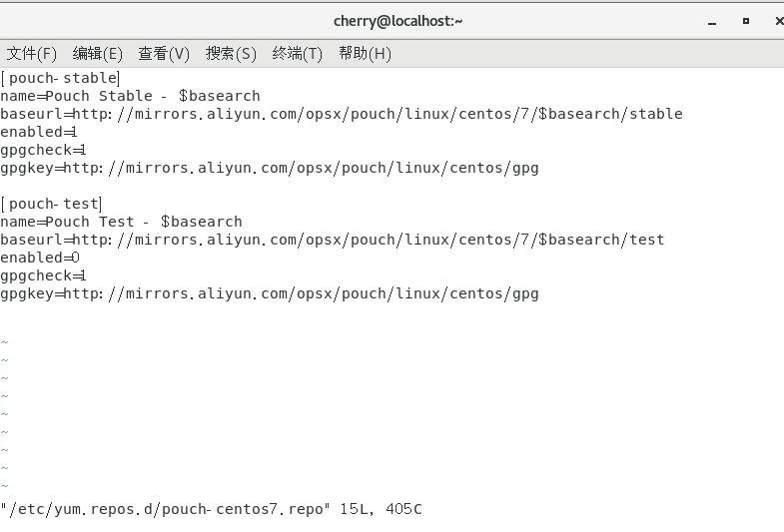The height and width of the screenshot is (532, 784).
Task: Click the name=Pouch Test - $basearch line
Action: coord(121,222)
